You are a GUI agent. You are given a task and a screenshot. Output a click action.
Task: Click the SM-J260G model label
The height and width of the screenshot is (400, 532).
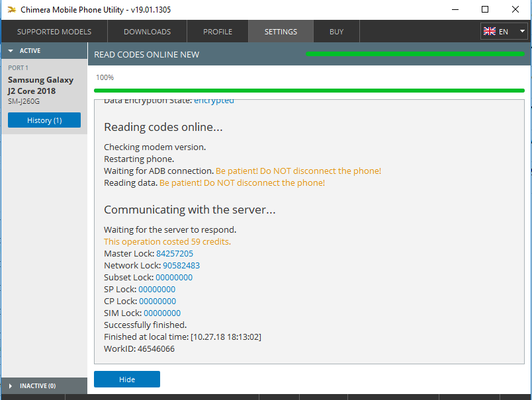pyautogui.click(x=24, y=101)
